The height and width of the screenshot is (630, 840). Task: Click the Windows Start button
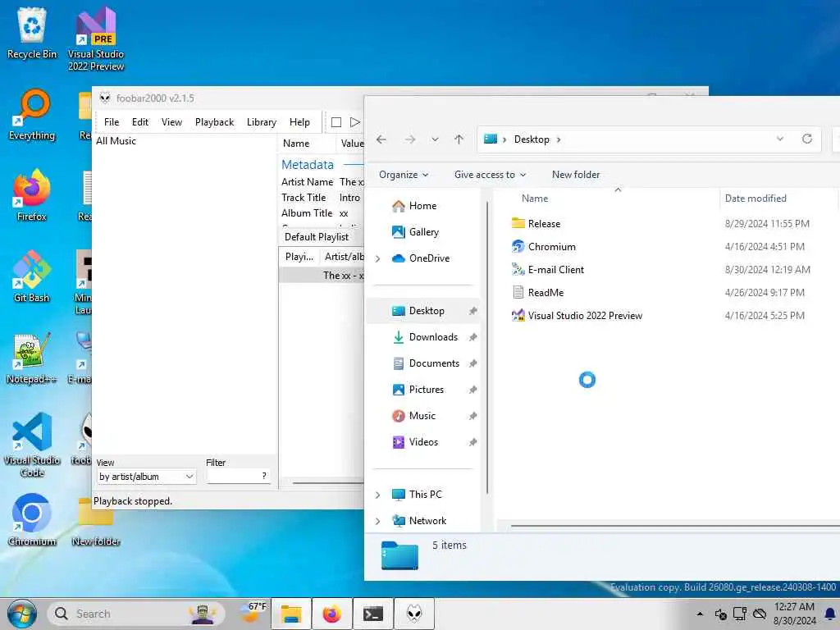pos(21,614)
